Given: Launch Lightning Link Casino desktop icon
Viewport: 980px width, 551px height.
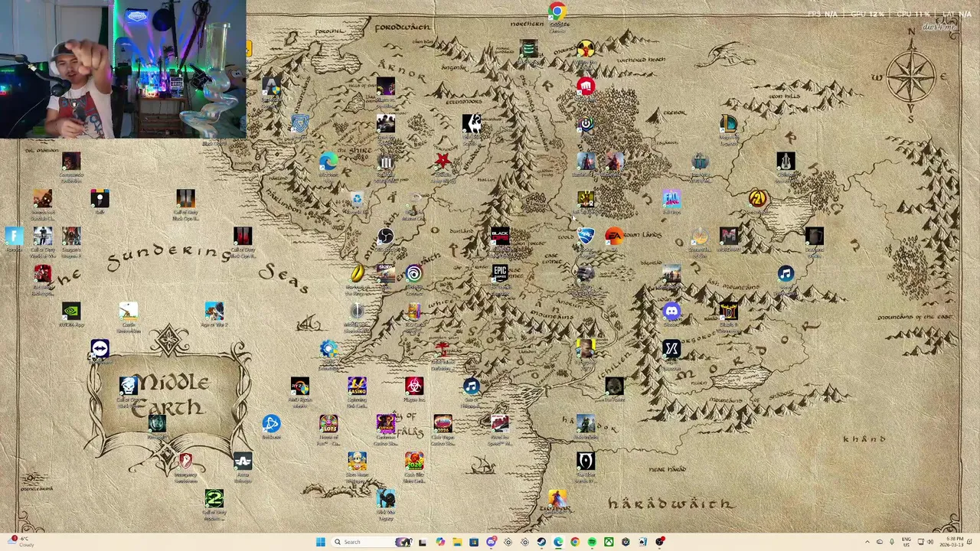Looking at the screenshot, I should 357,386.
